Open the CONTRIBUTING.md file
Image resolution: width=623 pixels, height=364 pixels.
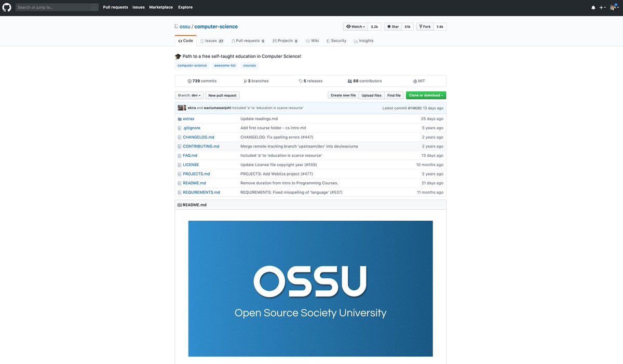point(201,146)
